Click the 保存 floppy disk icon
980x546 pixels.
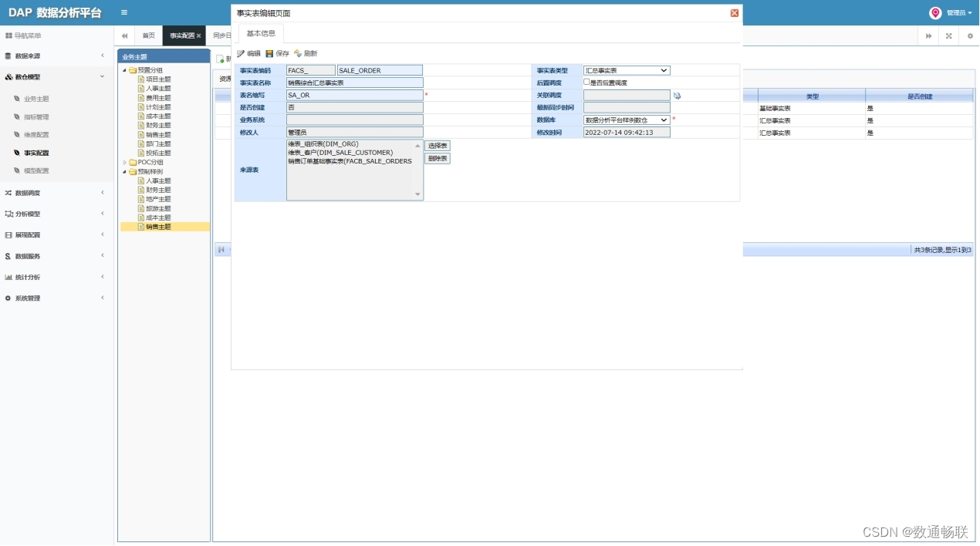coord(269,54)
